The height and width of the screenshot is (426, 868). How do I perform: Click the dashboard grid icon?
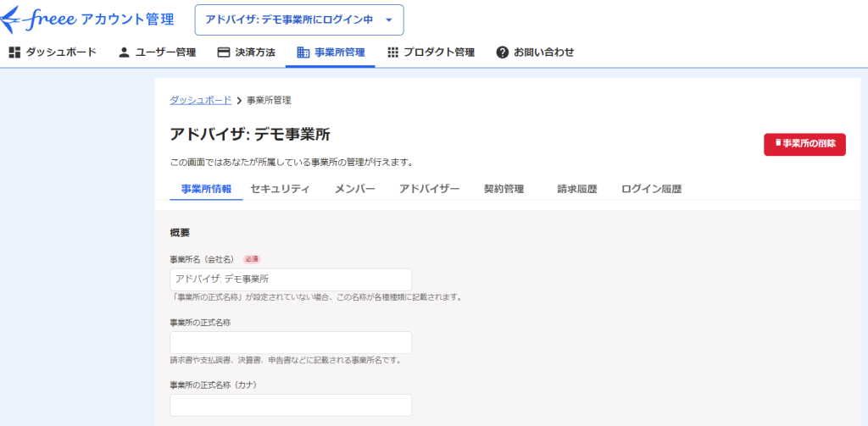point(14,53)
